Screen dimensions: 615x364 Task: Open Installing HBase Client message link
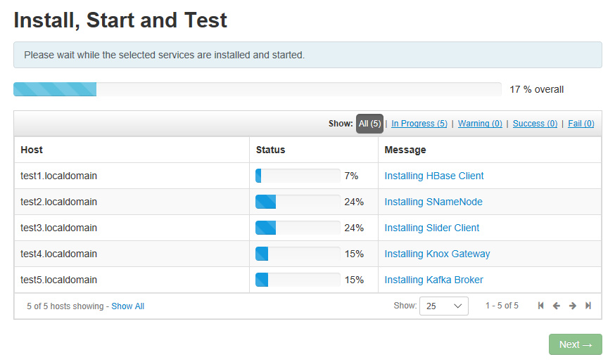(x=433, y=176)
